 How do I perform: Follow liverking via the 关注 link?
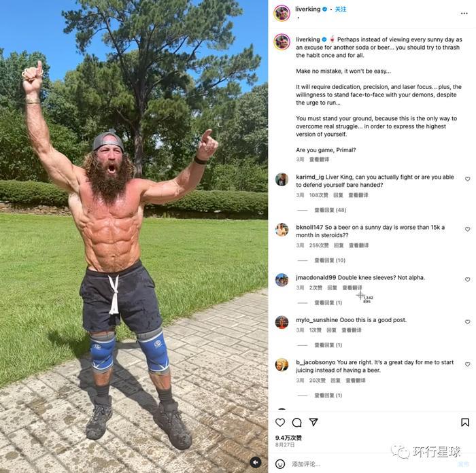340,9
